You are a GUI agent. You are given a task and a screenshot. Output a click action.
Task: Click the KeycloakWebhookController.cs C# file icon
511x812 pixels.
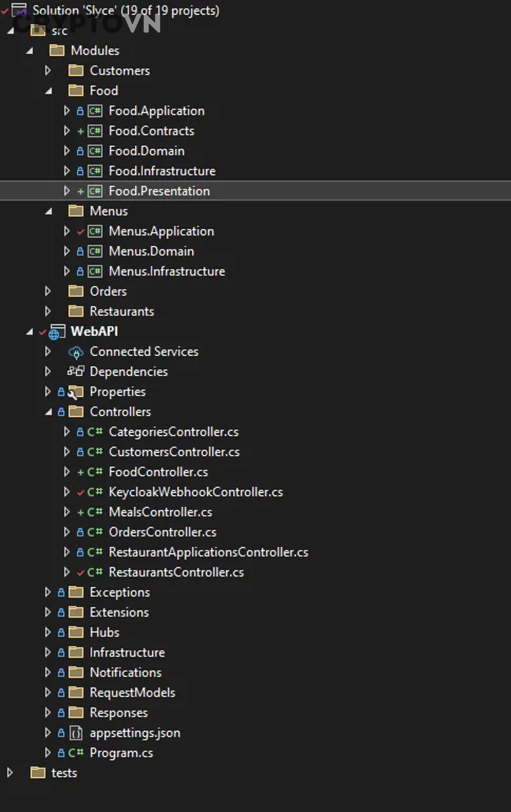[95, 492]
